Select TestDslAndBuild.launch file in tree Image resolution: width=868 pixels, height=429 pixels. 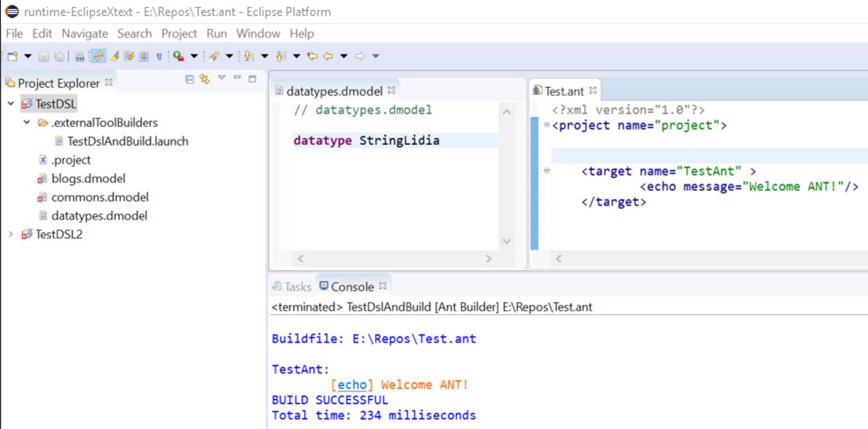tap(128, 141)
